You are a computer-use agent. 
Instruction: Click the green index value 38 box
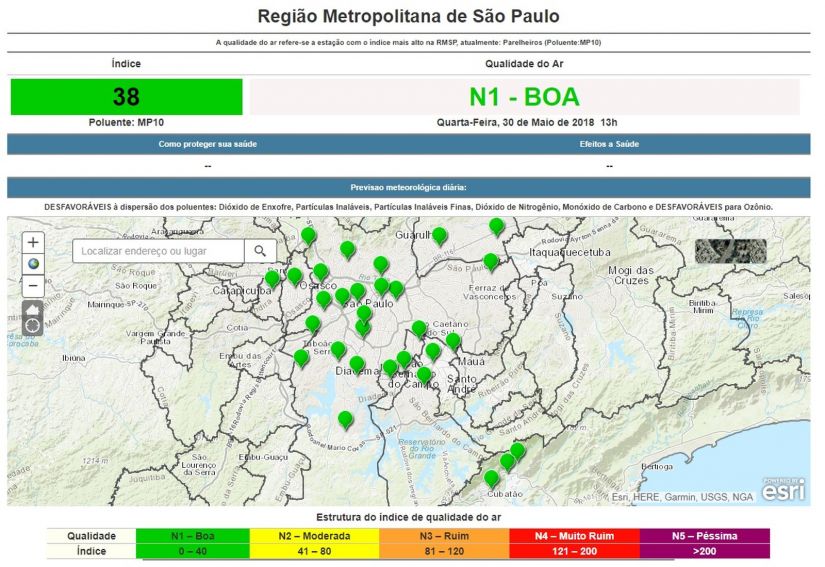click(x=126, y=97)
